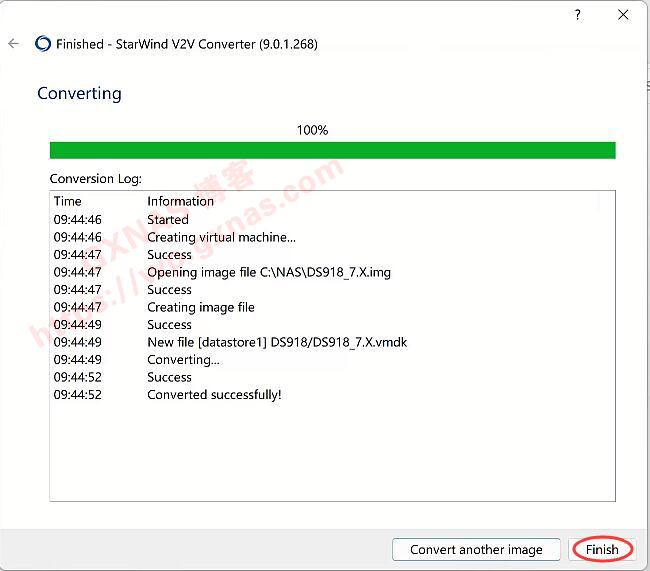The width and height of the screenshot is (650, 571).
Task: Select the Success entry at 09:44:52
Action: pyautogui.click(x=169, y=378)
